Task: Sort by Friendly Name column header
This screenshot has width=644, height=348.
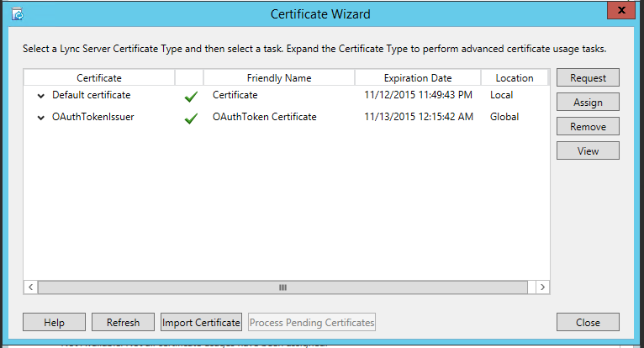Action: click(279, 77)
